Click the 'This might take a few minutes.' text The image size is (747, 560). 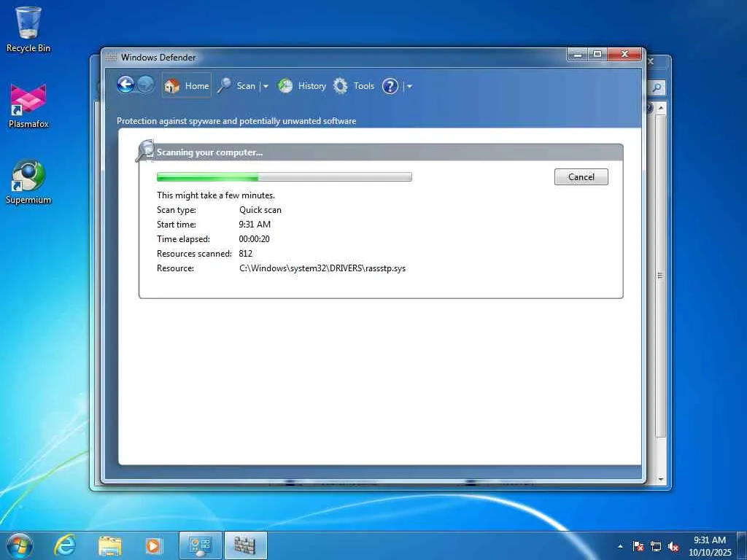point(216,195)
